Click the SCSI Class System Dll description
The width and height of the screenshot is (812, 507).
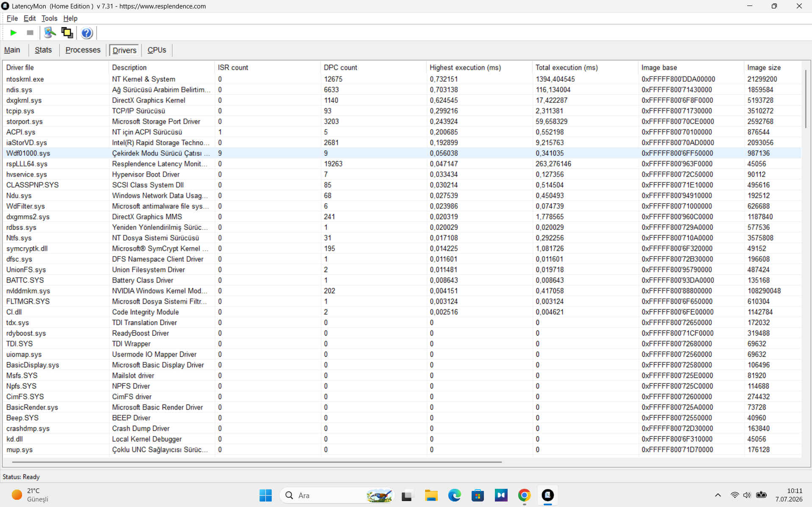tap(148, 185)
